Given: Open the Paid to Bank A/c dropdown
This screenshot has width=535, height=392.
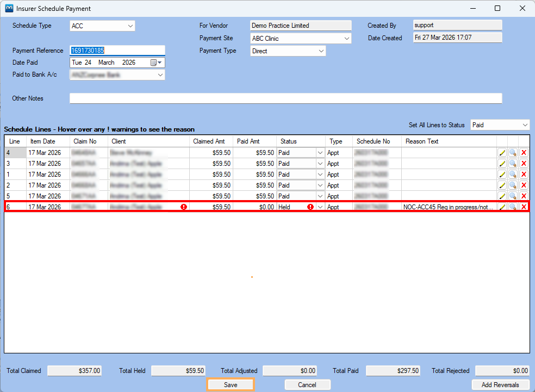Looking at the screenshot, I should click(x=160, y=75).
